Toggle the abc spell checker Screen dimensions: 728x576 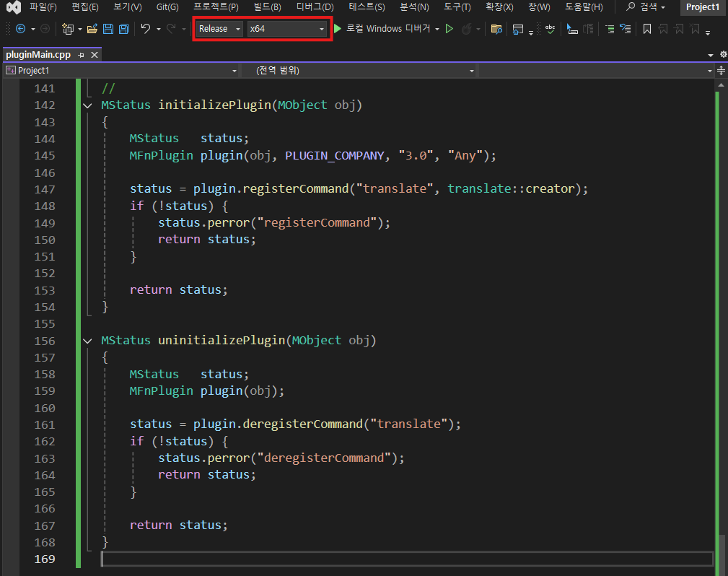pyautogui.click(x=551, y=29)
